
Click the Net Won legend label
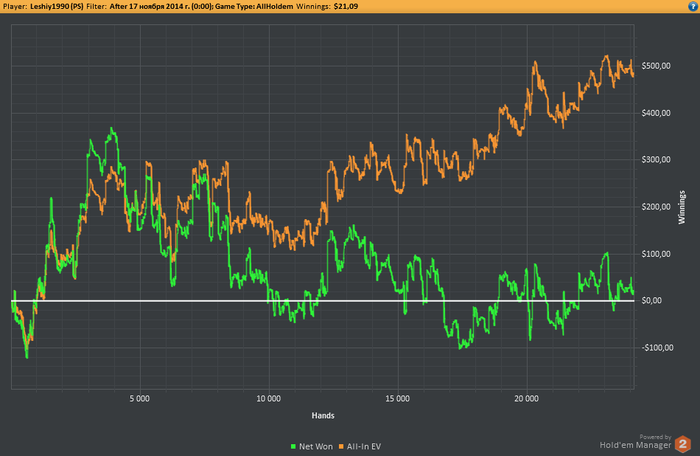click(x=316, y=446)
